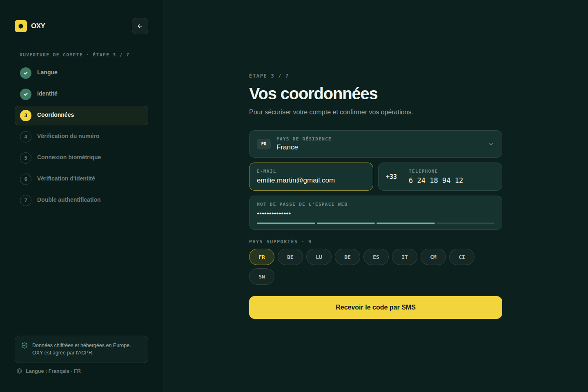Click the globe icon beside Langue : Français
588x392 pixels.
[19, 371]
